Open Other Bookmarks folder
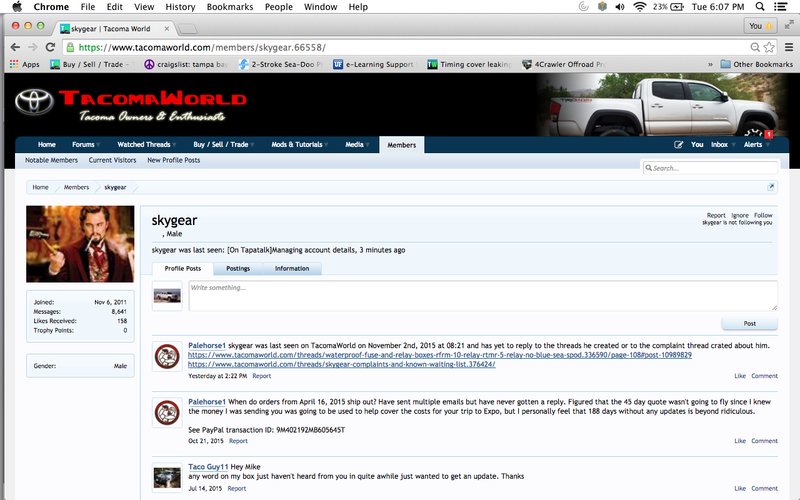The image size is (800, 500). click(757, 64)
